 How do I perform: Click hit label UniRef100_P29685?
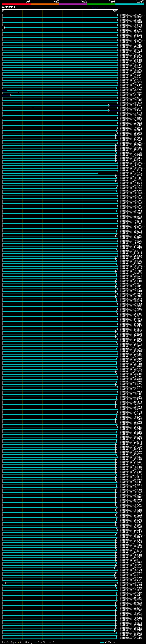(x=131, y=58)
